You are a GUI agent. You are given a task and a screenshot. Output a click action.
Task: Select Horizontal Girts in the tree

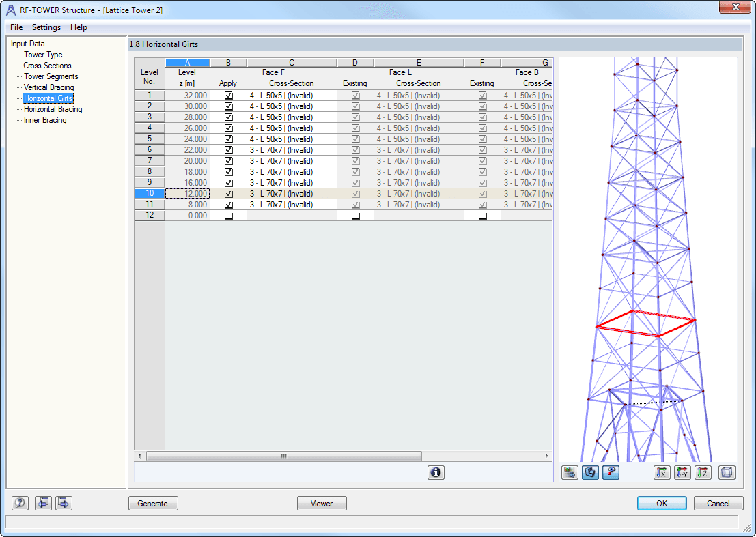coord(48,98)
